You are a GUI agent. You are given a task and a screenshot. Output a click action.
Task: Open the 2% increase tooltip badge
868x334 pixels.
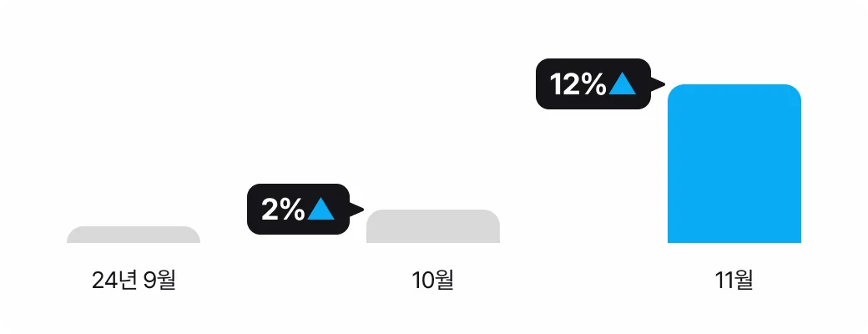pos(297,209)
